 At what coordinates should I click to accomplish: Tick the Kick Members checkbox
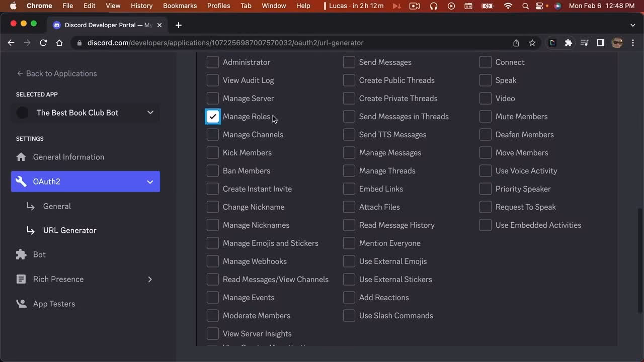(213, 153)
